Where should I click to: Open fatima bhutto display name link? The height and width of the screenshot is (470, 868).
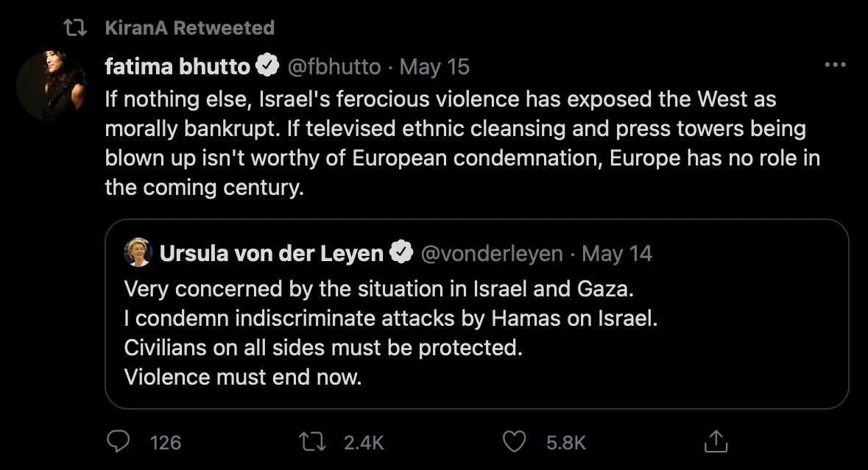click(x=177, y=67)
